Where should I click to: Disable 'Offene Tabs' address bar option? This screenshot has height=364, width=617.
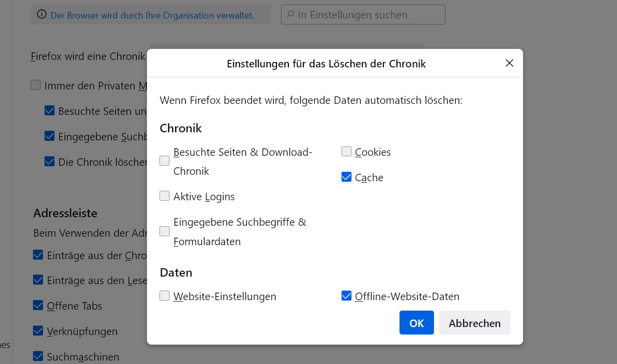point(38,305)
